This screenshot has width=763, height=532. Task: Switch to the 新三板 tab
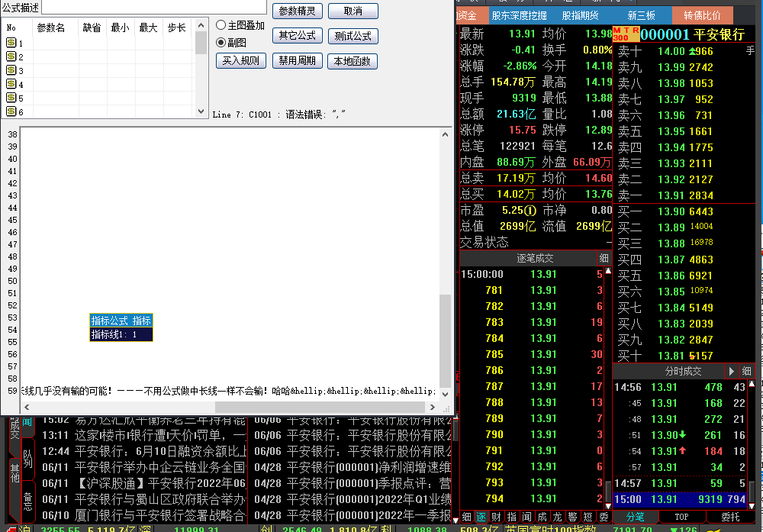coord(642,15)
